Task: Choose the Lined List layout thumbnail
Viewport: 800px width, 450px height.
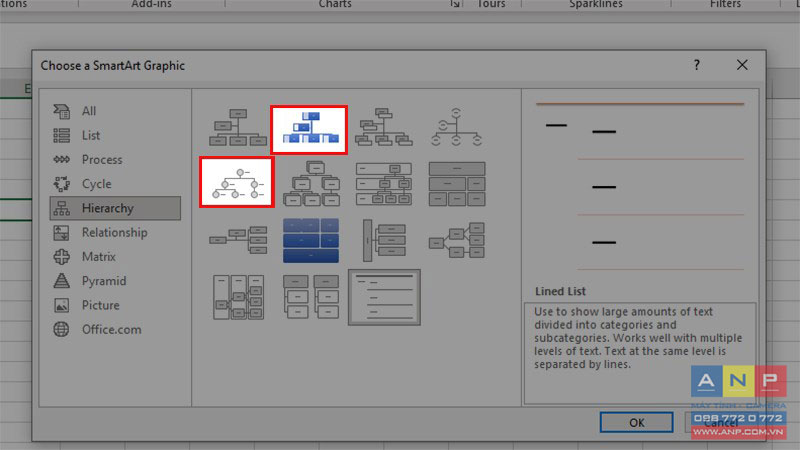Action: coord(384,297)
